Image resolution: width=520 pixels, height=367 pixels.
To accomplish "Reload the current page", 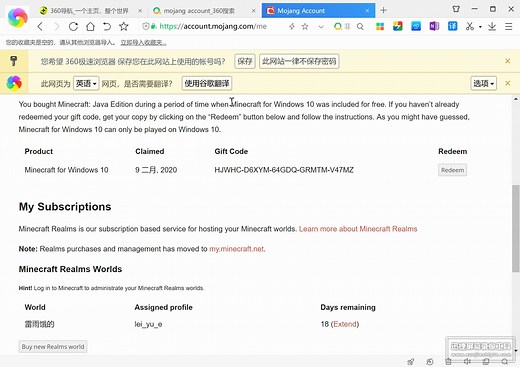I will point(73,26).
